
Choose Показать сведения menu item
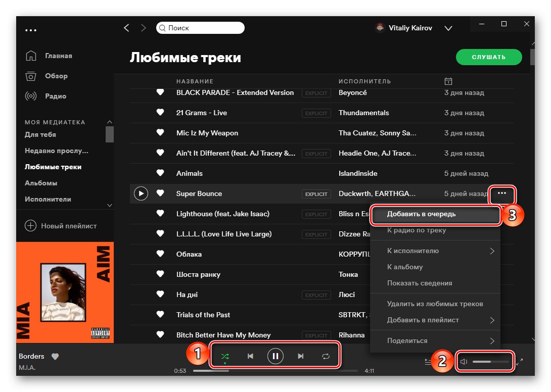click(435, 283)
